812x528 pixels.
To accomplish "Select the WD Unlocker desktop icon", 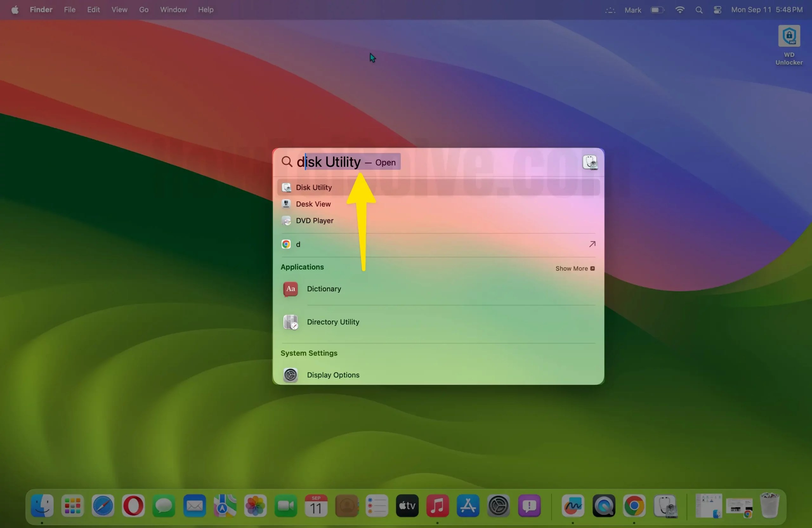I will pyautogui.click(x=789, y=36).
